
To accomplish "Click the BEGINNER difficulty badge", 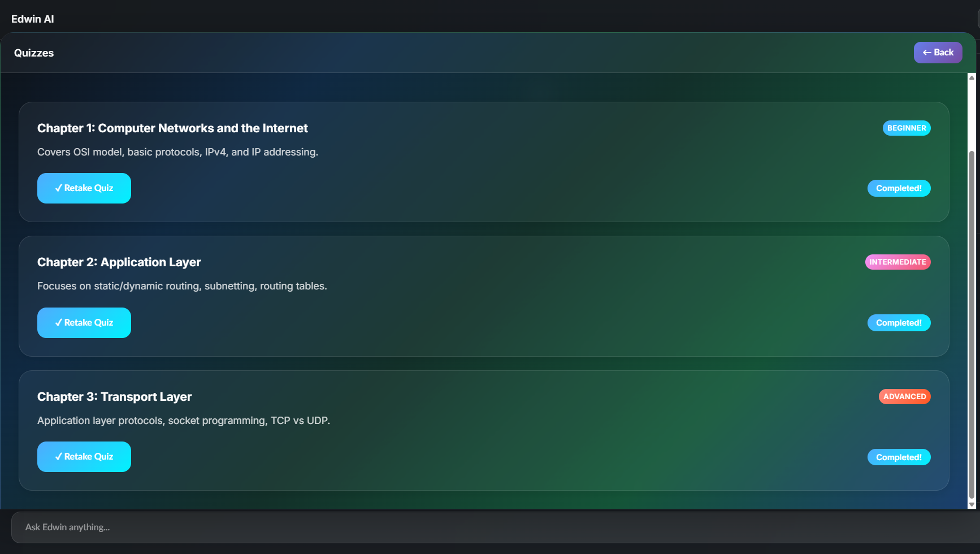I will pos(907,128).
